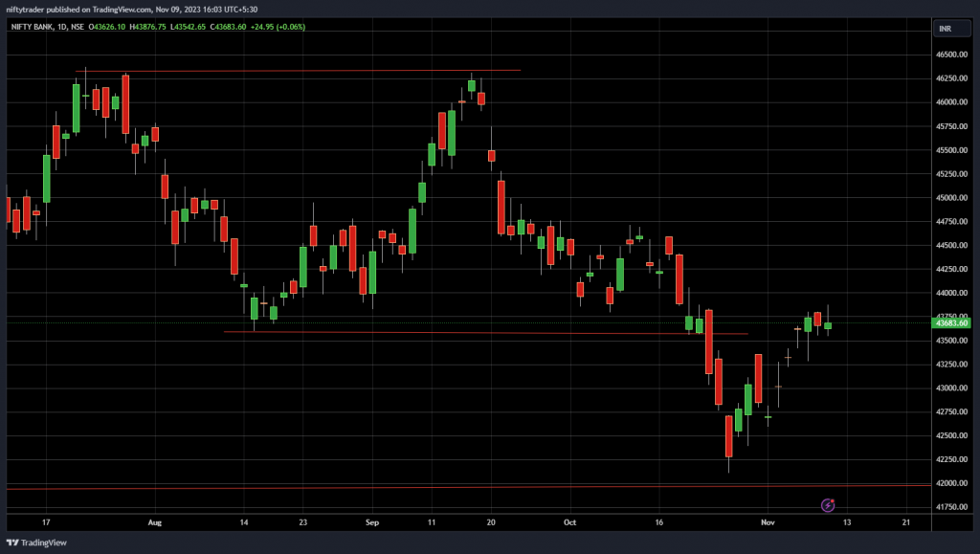Click the 23 date label on time axis
Viewport: 980px width, 554px height.
click(x=303, y=522)
